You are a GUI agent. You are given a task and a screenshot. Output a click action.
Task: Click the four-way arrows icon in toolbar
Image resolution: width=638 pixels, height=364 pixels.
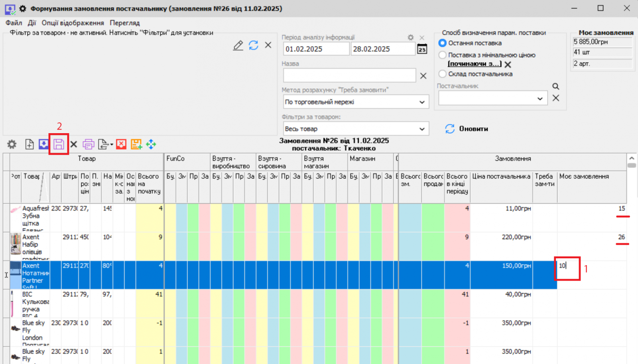[x=151, y=144]
